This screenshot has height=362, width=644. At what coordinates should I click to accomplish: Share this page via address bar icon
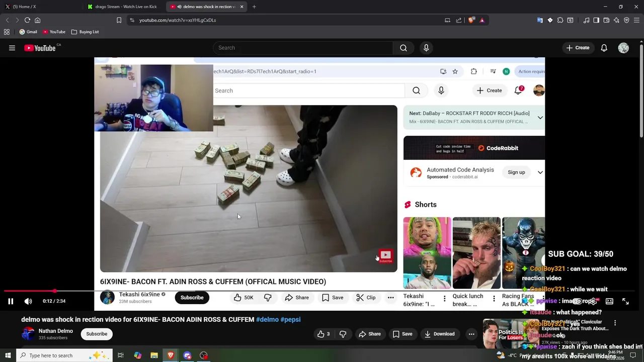pyautogui.click(x=459, y=20)
